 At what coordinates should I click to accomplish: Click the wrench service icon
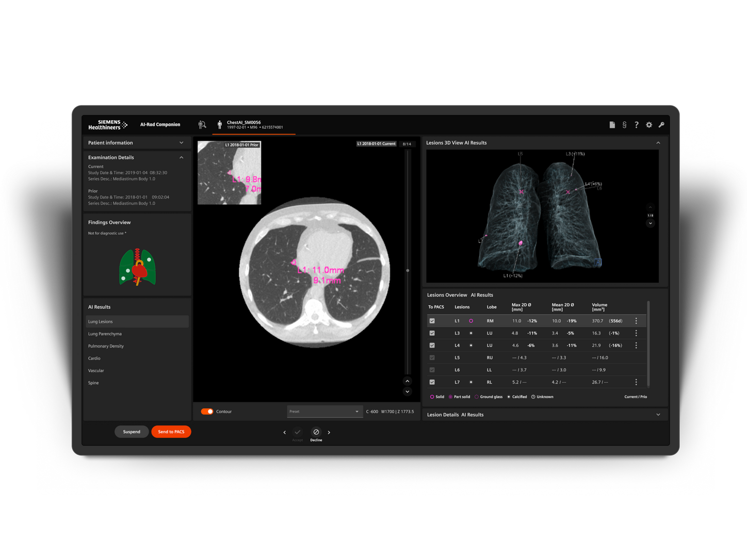click(661, 125)
